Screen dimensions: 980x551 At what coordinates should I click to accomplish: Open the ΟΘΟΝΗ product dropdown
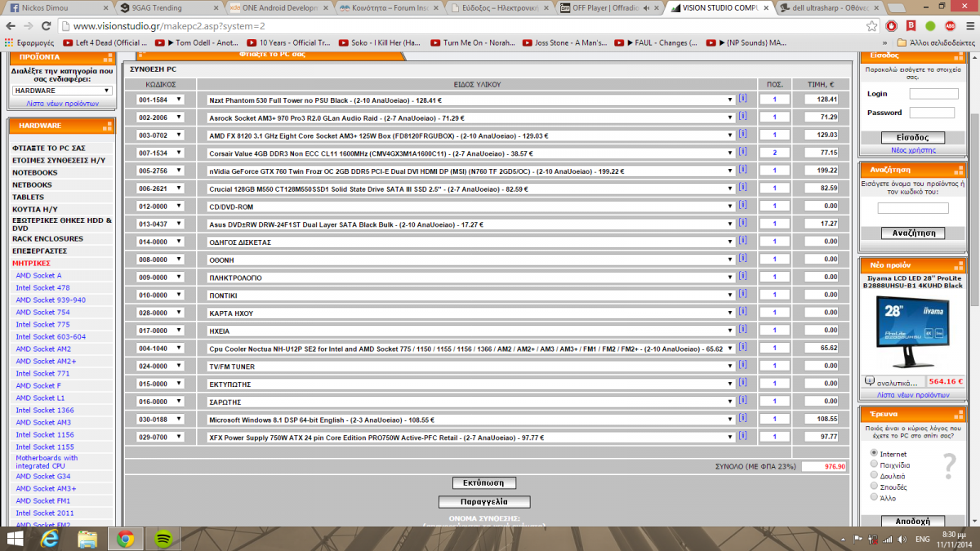pyautogui.click(x=471, y=260)
